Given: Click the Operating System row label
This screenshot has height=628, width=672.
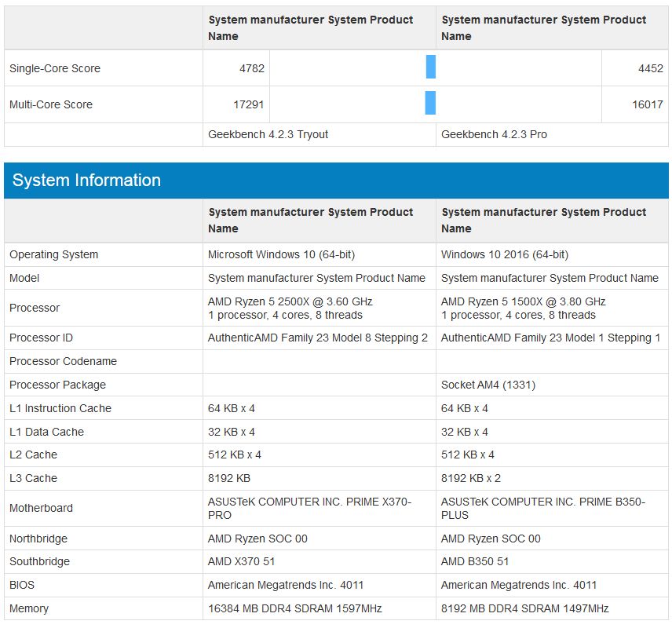Looking at the screenshot, I should (x=53, y=254).
